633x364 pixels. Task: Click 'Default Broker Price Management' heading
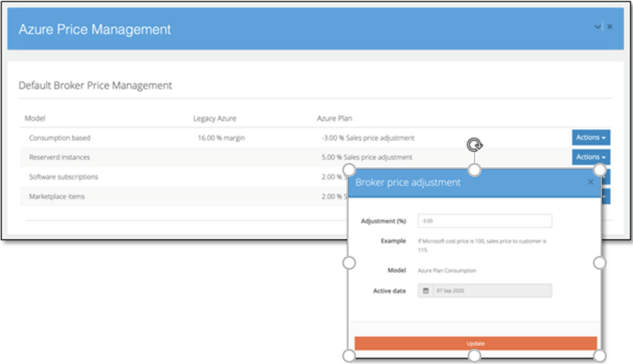tap(95, 85)
